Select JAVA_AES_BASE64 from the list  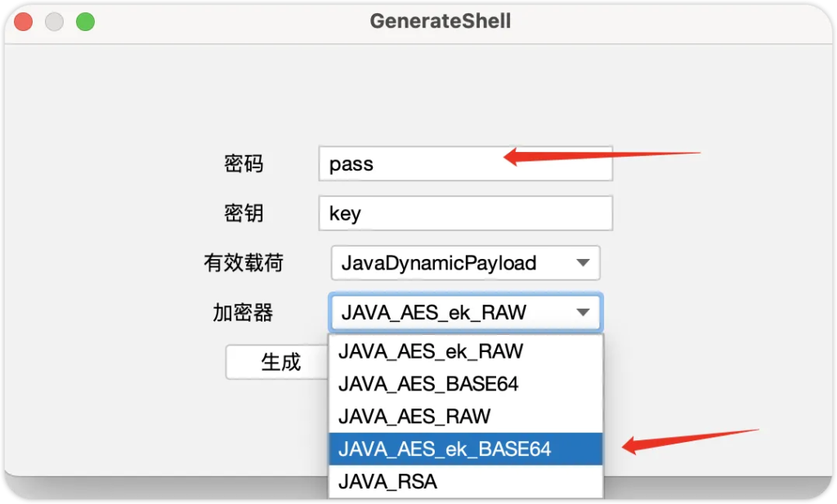(465, 384)
